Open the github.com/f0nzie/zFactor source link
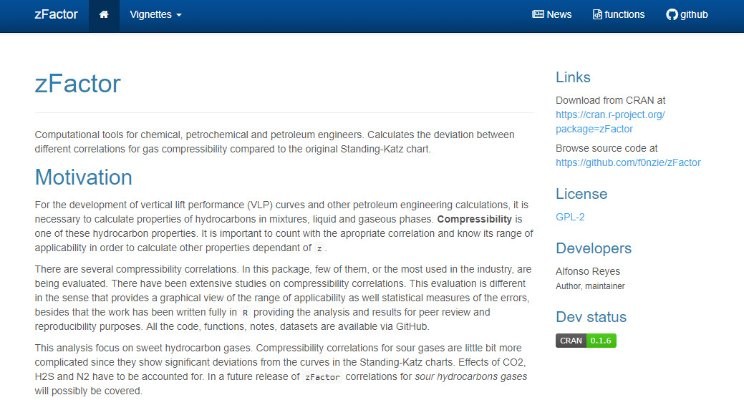Viewport: 744px width, 400px height. coord(628,162)
